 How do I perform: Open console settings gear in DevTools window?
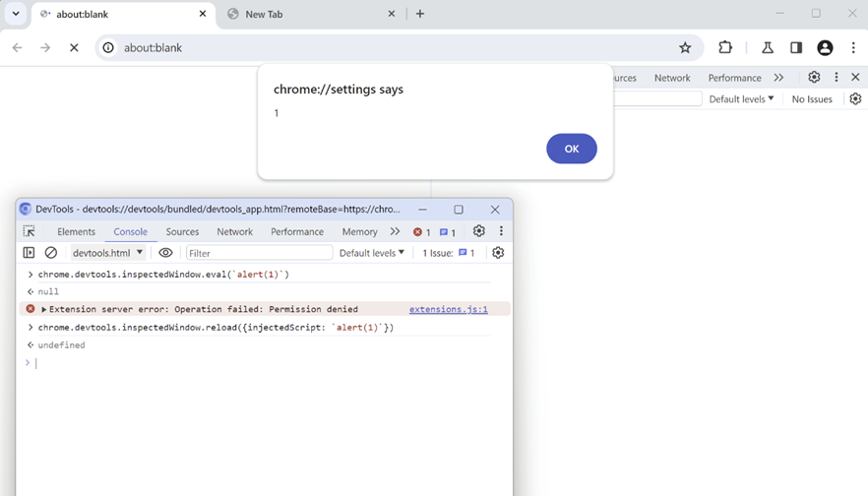pyautogui.click(x=498, y=252)
